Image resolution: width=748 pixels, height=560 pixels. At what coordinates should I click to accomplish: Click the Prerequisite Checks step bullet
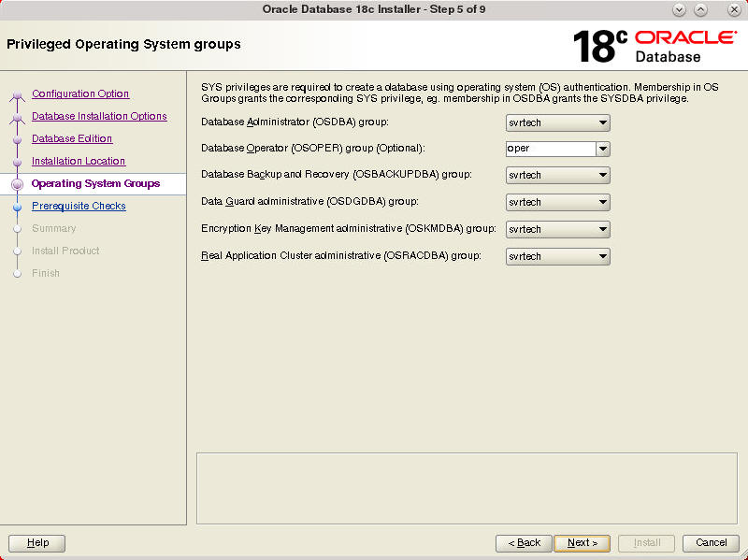(x=18, y=207)
